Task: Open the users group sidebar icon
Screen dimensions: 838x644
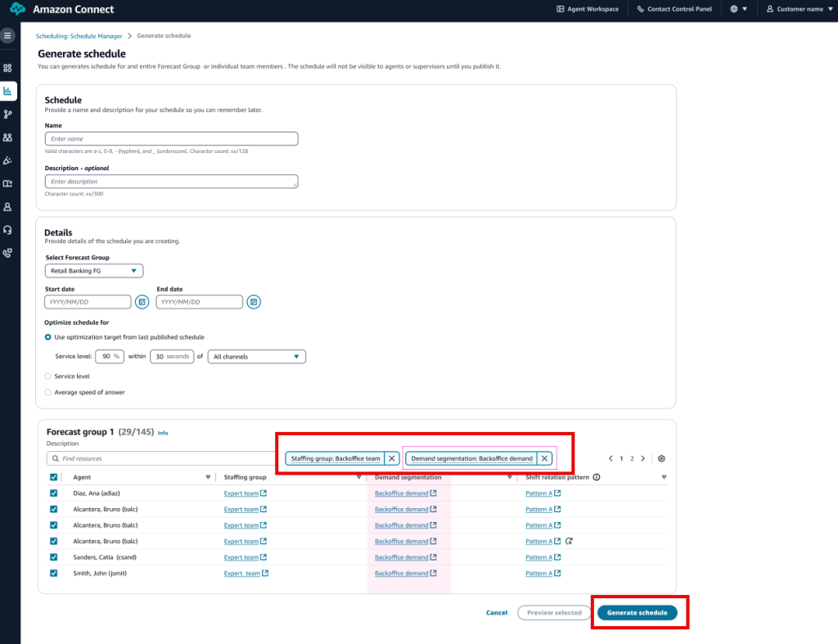Action: pyautogui.click(x=7, y=137)
